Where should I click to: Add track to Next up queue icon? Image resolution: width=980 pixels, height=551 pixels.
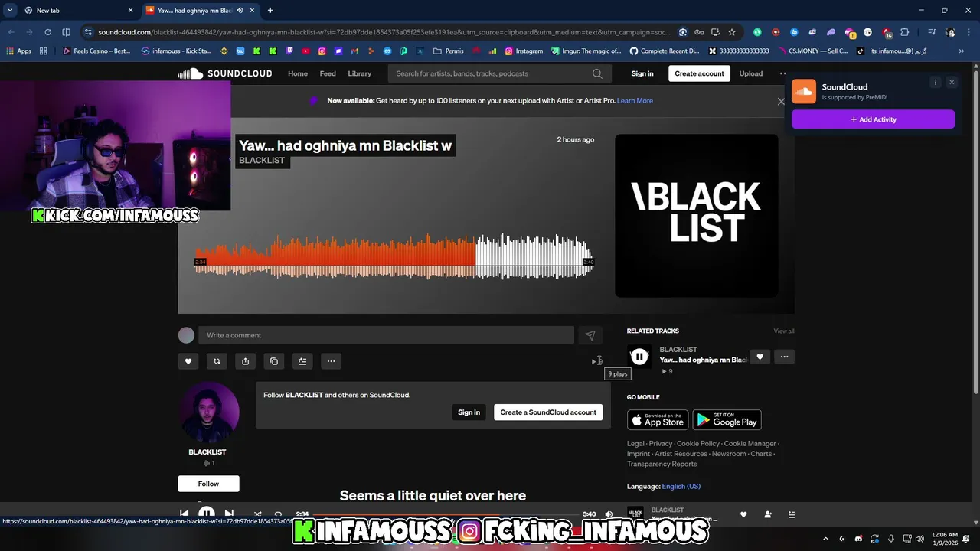pos(302,361)
